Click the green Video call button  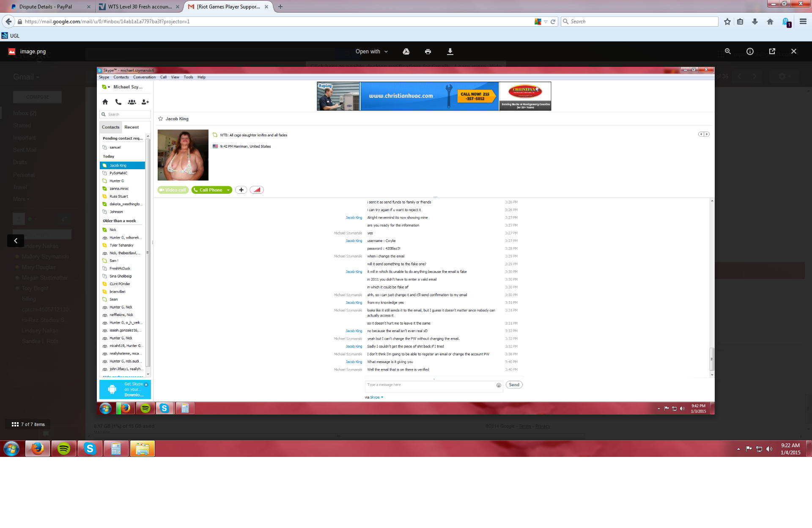(x=173, y=190)
